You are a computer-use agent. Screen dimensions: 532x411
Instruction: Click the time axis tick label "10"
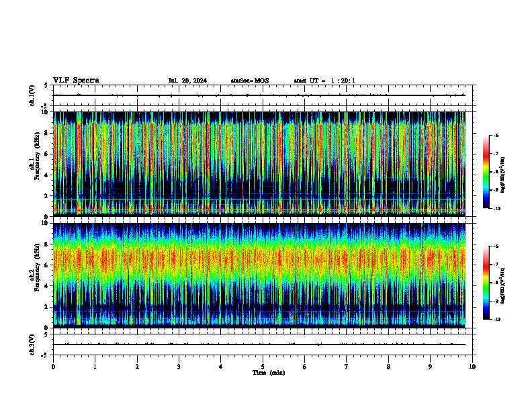tap(472, 367)
